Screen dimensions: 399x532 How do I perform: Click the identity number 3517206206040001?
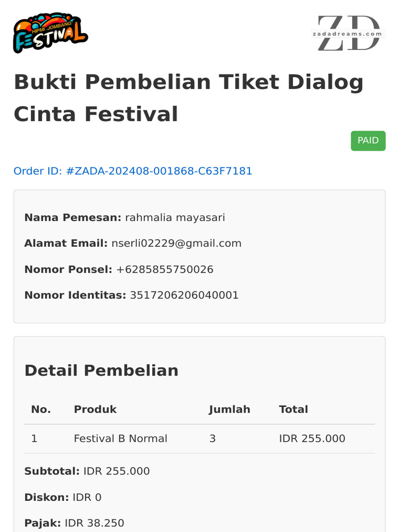[x=184, y=295]
